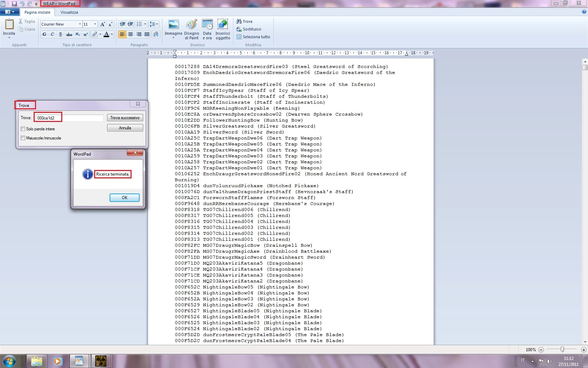
Task: Click the undo arrow in title bar
Action: [x=22, y=4]
